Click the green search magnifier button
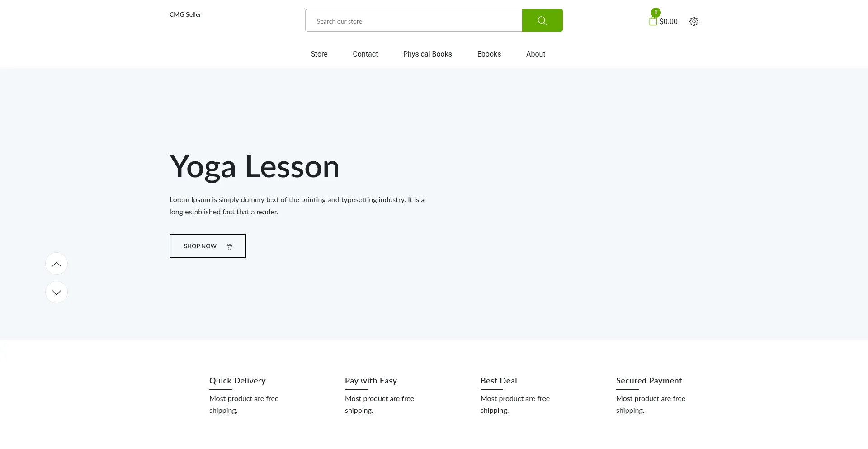 542,21
